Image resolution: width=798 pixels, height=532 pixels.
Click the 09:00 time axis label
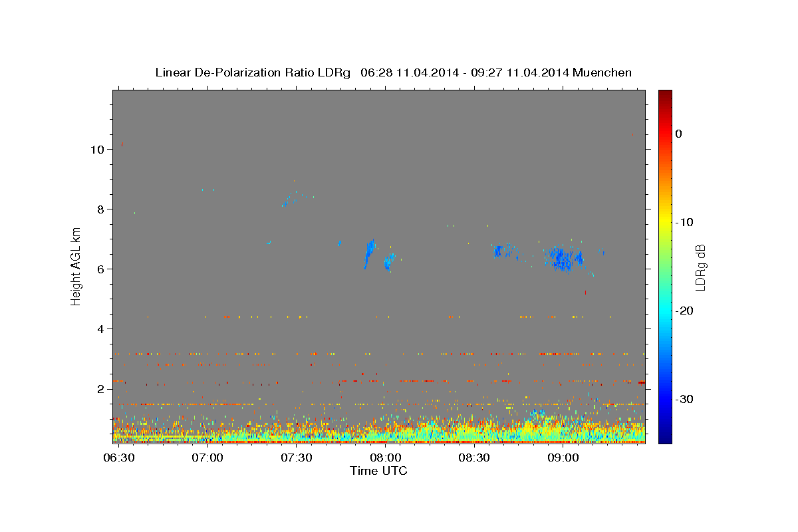tap(563, 458)
